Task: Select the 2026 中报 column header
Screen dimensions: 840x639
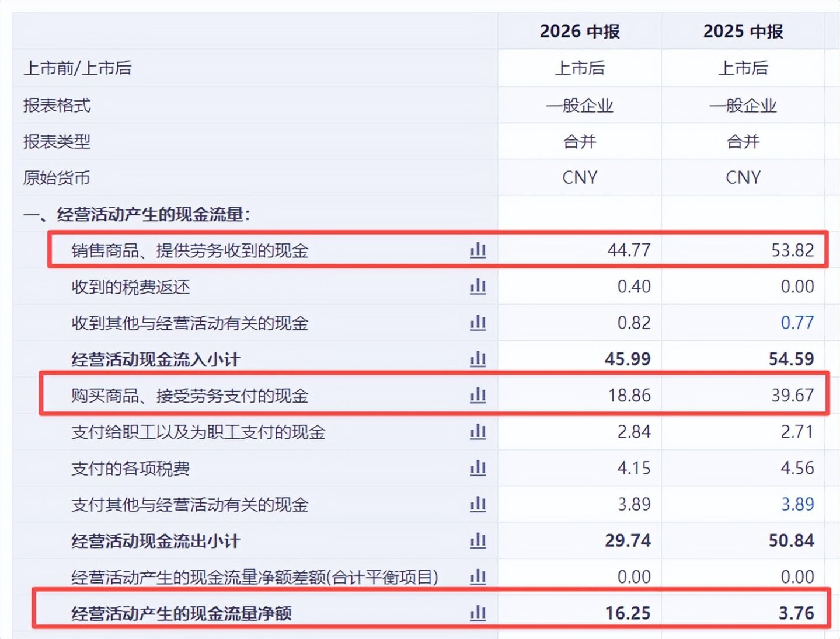Action: coord(580,31)
